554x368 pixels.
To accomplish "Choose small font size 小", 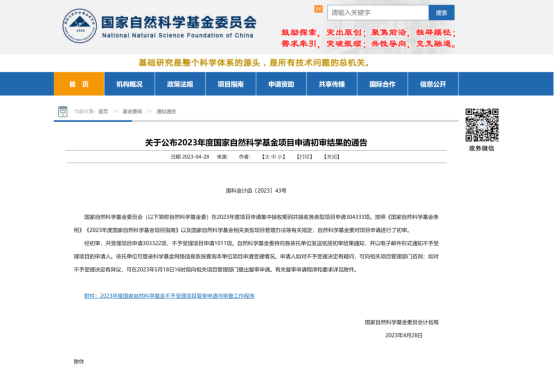I will pyautogui.click(x=279, y=157).
